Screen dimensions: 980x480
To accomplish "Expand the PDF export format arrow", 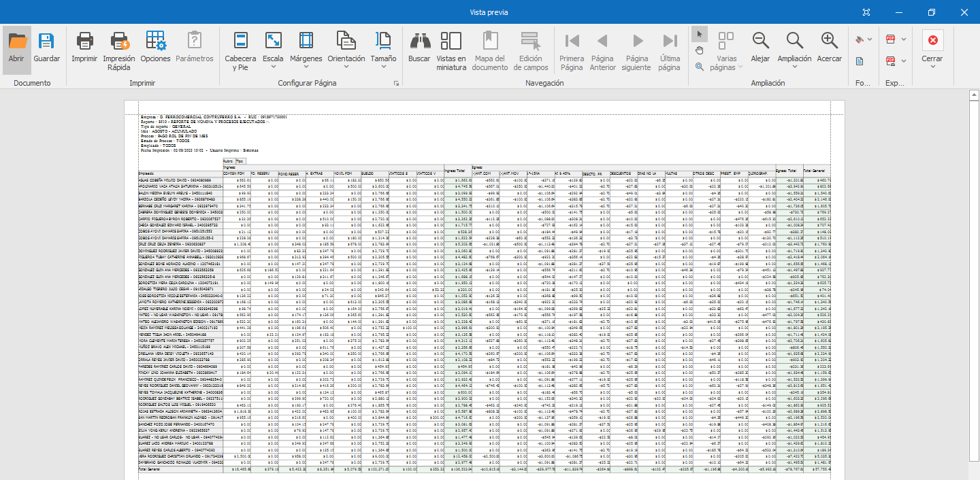I will (x=903, y=39).
